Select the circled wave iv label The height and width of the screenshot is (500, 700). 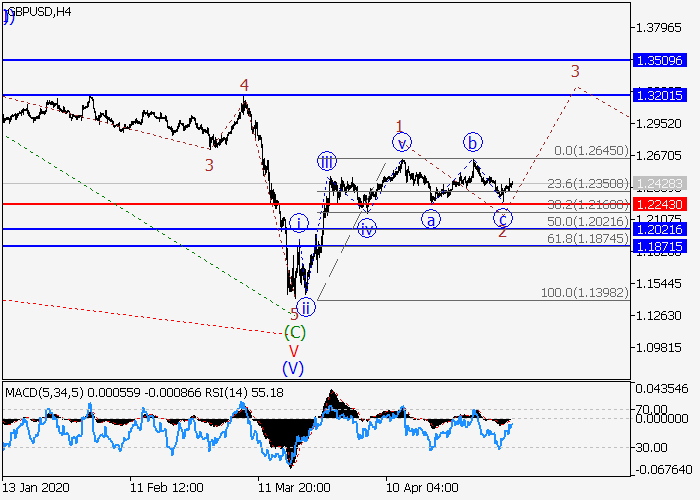coord(367,228)
